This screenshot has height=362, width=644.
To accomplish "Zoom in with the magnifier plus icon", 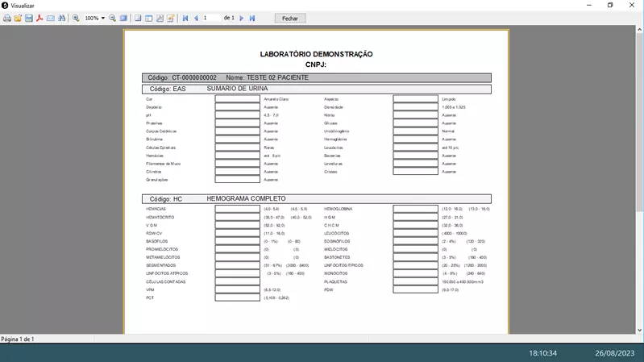I will [x=76, y=18].
